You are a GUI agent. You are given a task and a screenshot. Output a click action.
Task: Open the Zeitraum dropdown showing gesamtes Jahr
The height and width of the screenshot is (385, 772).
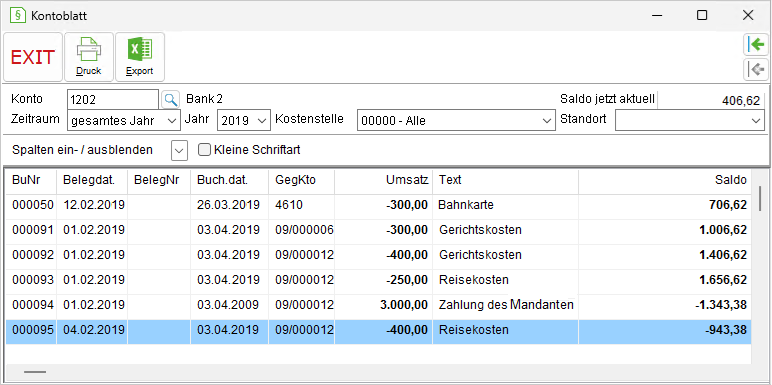[x=124, y=120]
